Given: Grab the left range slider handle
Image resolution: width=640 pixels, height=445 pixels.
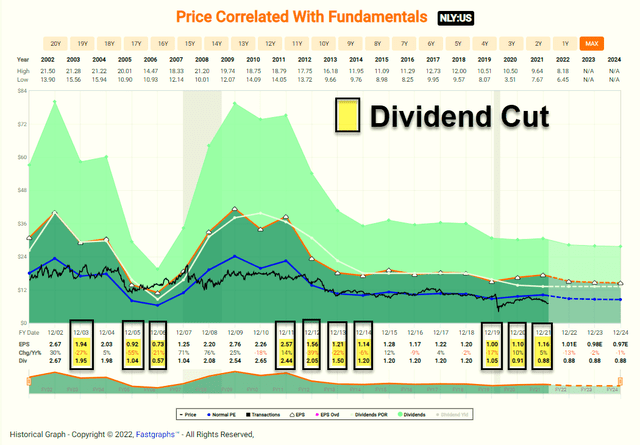Looking at the screenshot, I should [x=29, y=381].
